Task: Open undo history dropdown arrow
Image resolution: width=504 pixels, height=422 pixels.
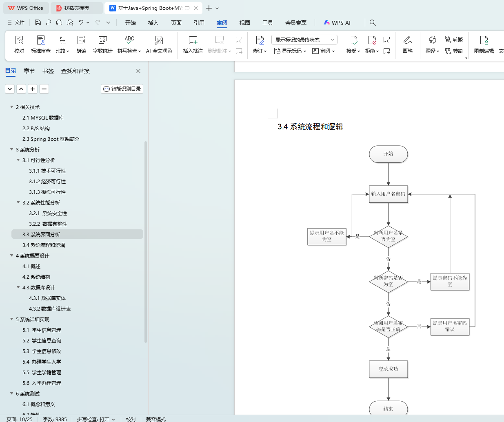Action: point(88,22)
